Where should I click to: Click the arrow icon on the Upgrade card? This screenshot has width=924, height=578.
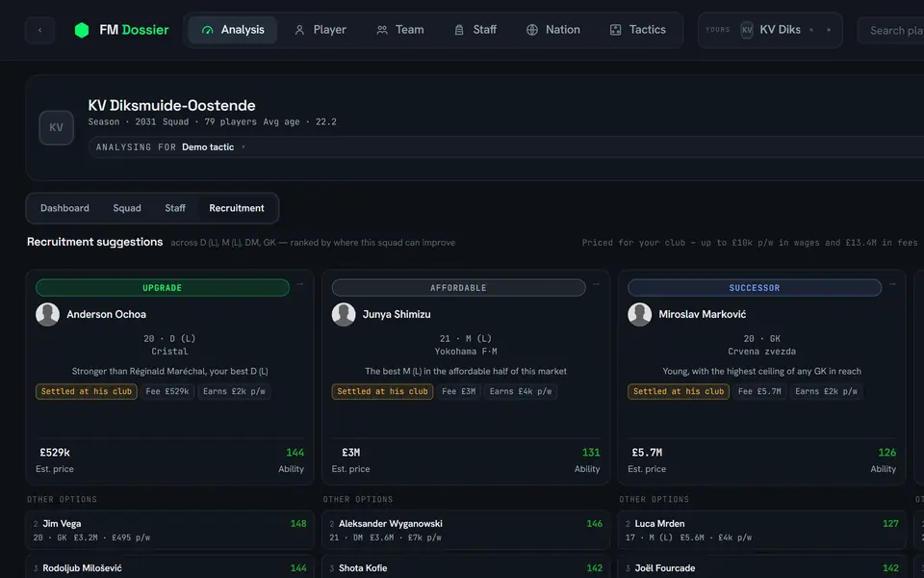(x=300, y=284)
